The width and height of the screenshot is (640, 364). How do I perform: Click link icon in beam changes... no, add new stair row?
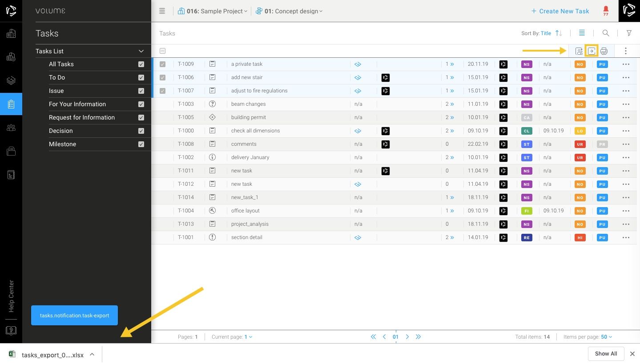tap(358, 78)
